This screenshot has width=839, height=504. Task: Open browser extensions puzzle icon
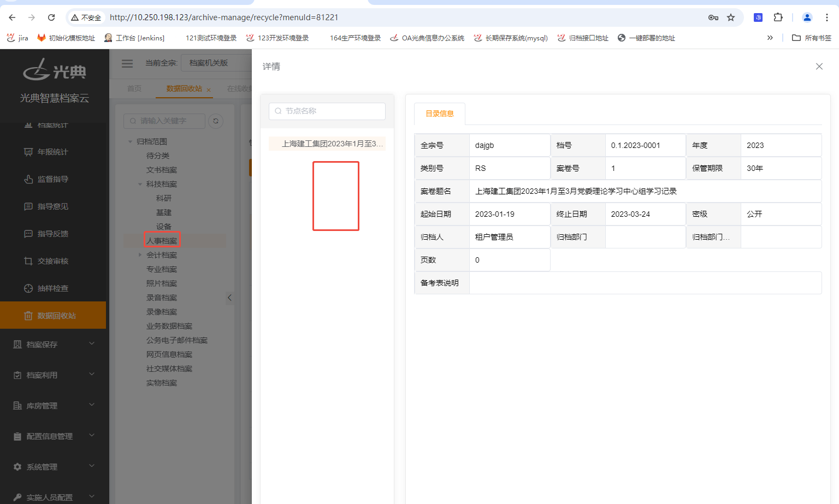pos(778,17)
